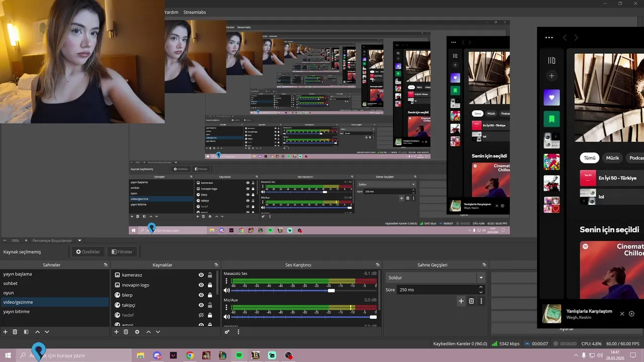Screen dimensions: 644x362
Task: Open Liked Songs purple heart tile
Action: click(x=551, y=98)
